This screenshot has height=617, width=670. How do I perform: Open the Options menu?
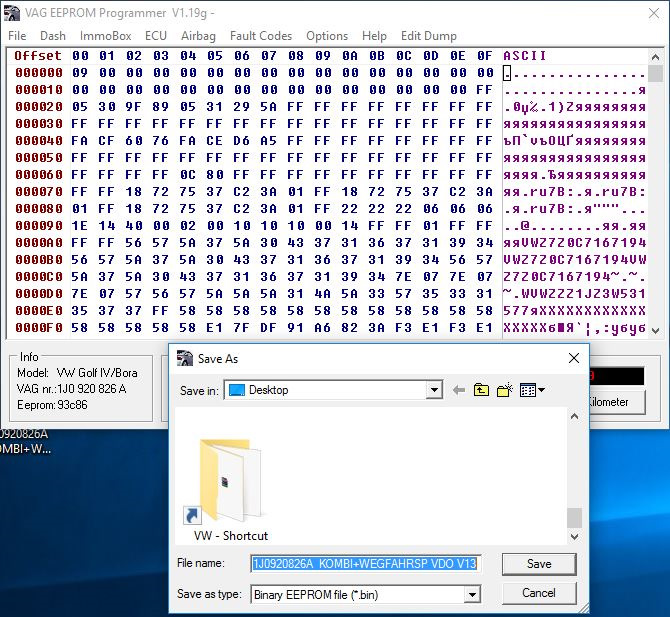(x=327, y=36)
